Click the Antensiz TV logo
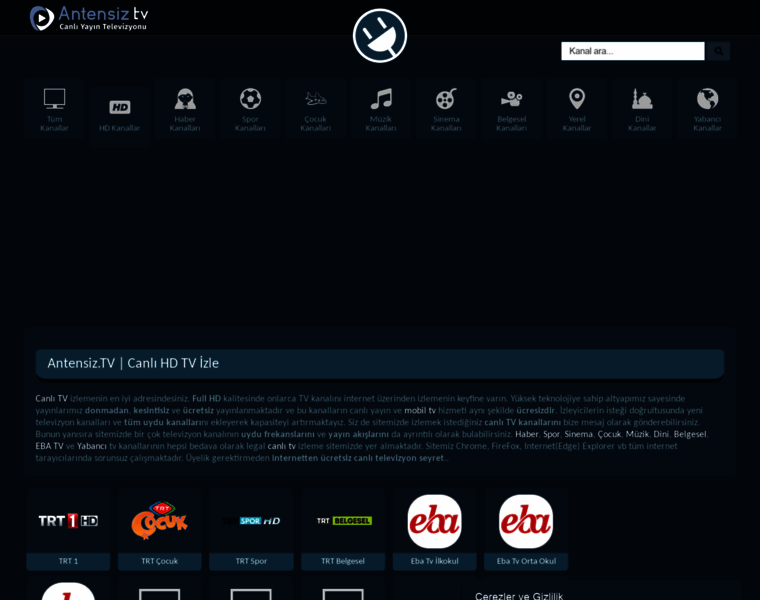 click(x=89, y=18)
